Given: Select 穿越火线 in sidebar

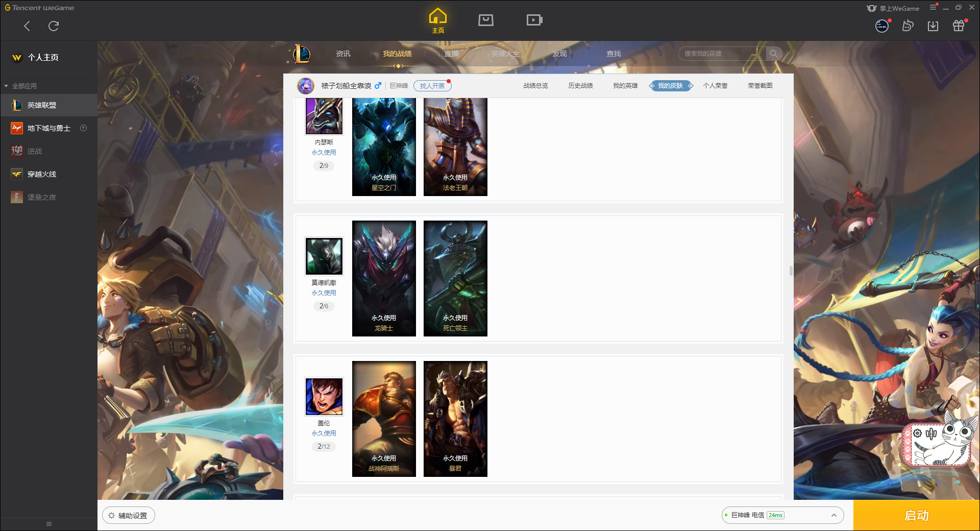Looking at the screenshot, I should pyautogui.click(x=48, y=174).
